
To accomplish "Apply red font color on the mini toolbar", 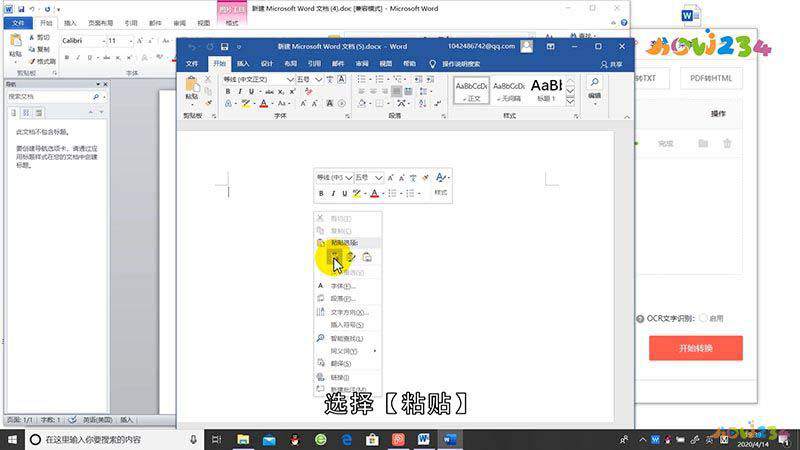I will pyautogui.click(x=374, y=193).
